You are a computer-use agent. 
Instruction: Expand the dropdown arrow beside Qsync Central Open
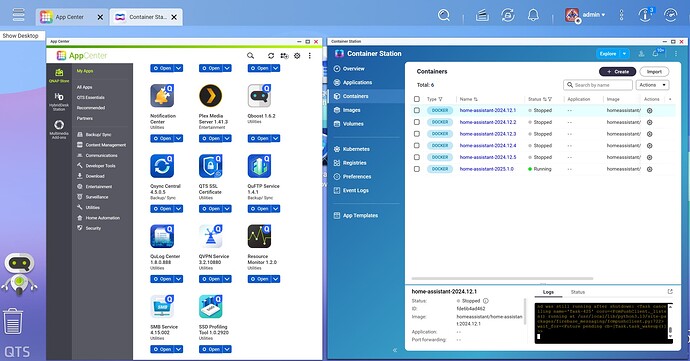179,209
